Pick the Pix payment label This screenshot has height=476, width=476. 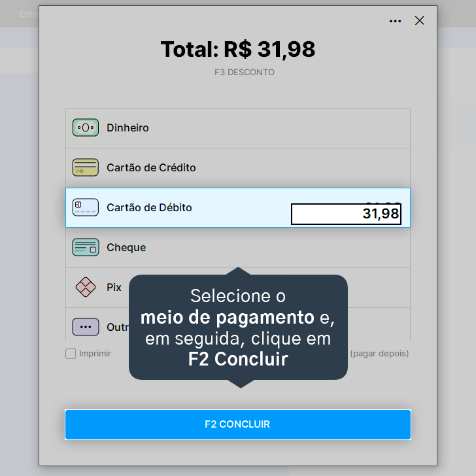(x=114, y=287)
